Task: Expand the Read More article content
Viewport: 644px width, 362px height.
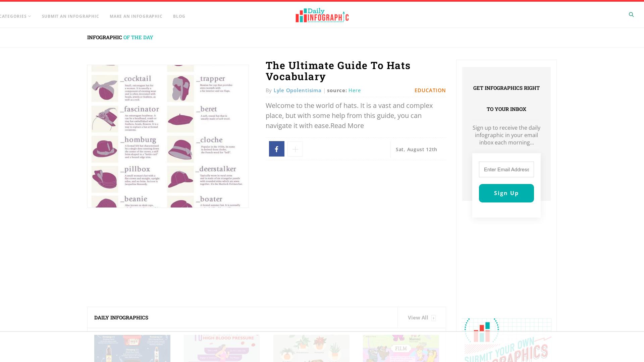Action: pos(347,126)
